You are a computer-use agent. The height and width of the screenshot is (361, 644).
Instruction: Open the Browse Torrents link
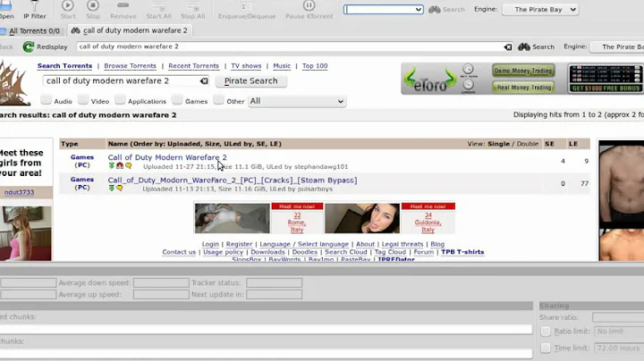[130, 65]
